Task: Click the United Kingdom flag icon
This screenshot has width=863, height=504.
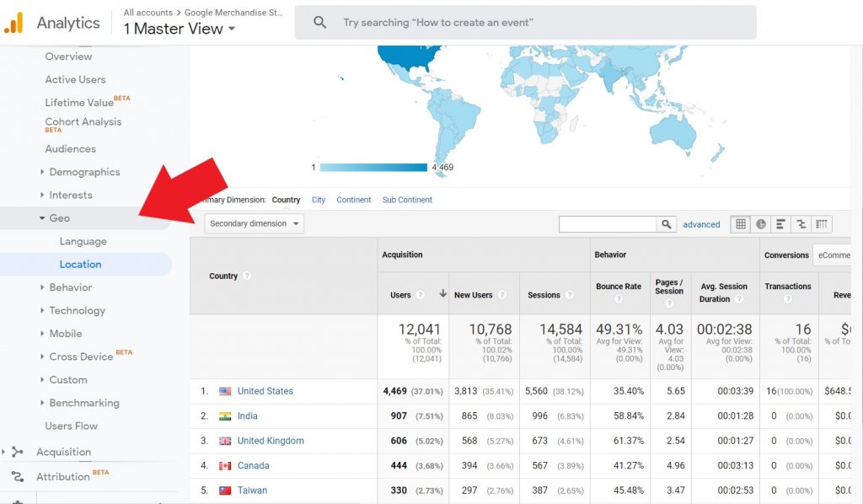Action: click(x=225, y=441)
